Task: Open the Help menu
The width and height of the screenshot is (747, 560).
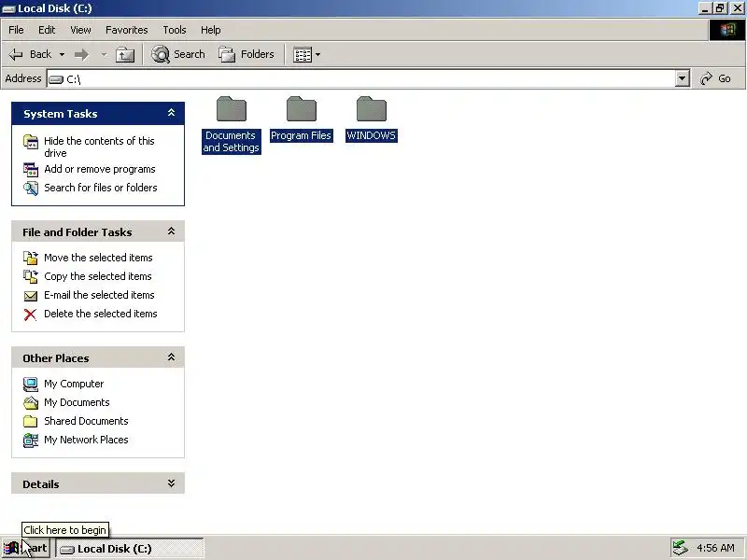Action: point(211,30)
